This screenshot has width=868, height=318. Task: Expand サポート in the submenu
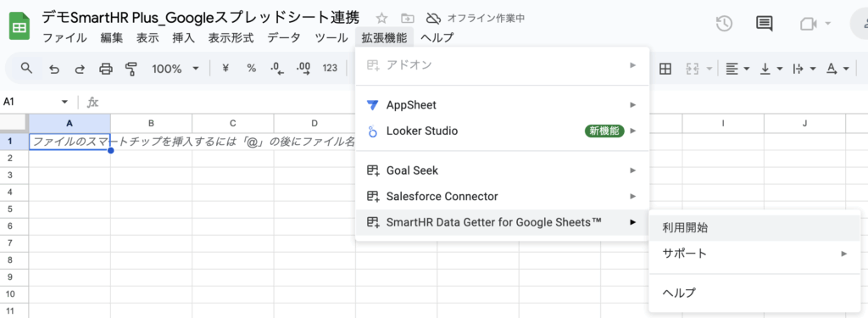click(x=754, y=254)
